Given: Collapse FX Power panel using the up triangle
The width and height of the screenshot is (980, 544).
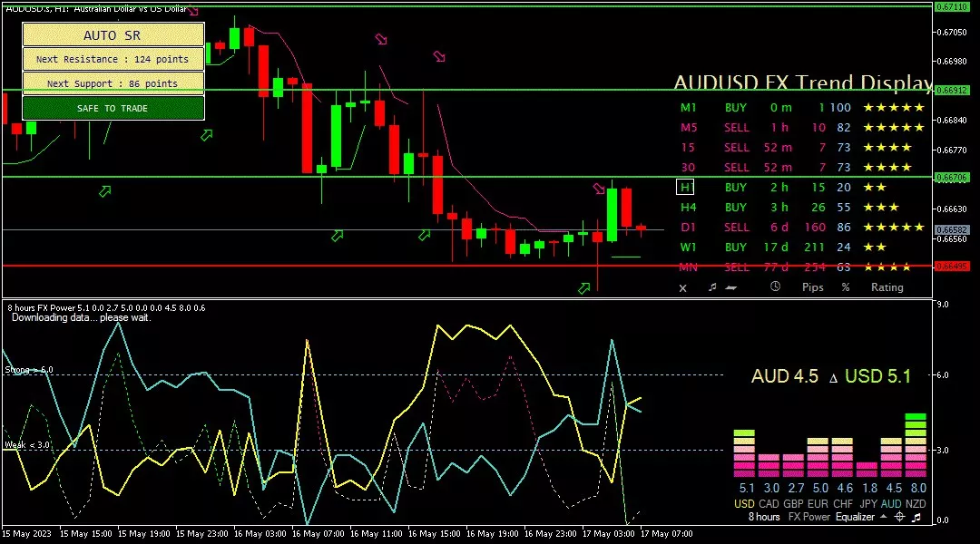Looking at the screenshot, I should point(883,517).
